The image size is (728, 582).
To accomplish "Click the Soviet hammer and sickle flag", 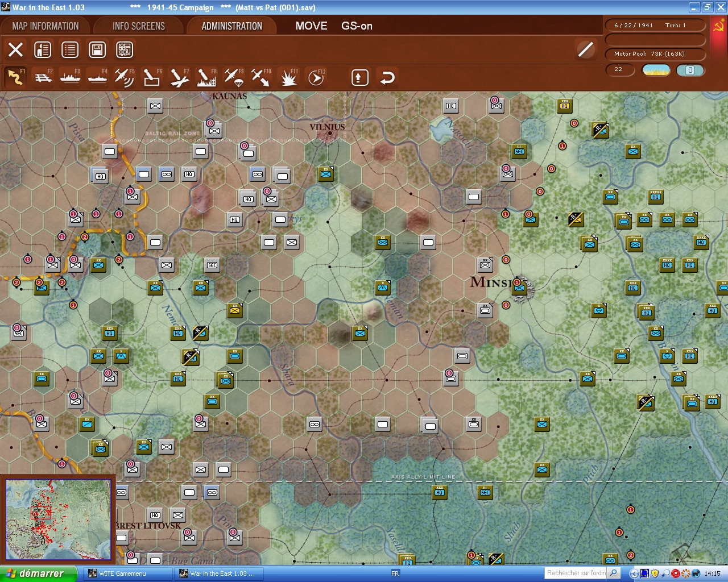I will (719, 26).
